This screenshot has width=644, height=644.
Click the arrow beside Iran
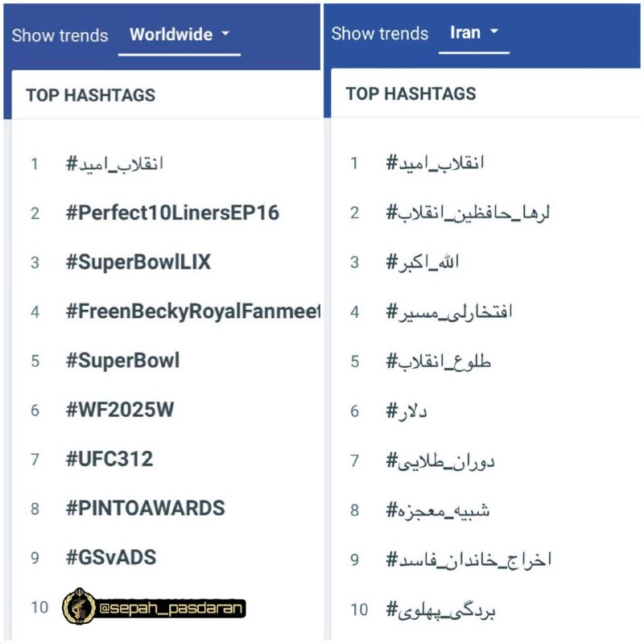(494, 31)
